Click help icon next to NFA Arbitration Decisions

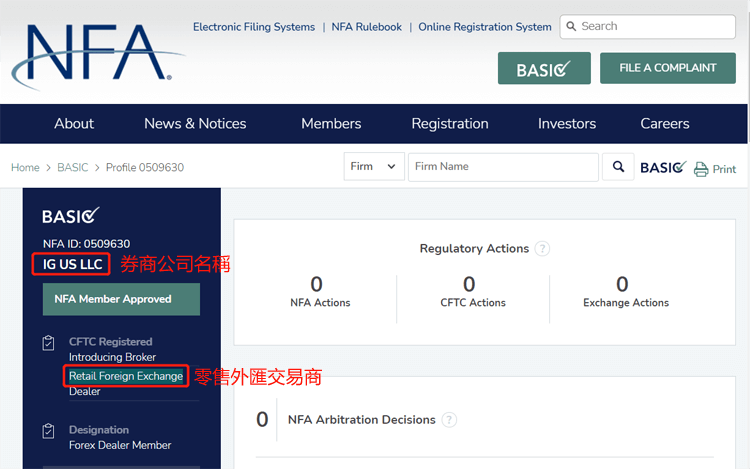point(449,420)
